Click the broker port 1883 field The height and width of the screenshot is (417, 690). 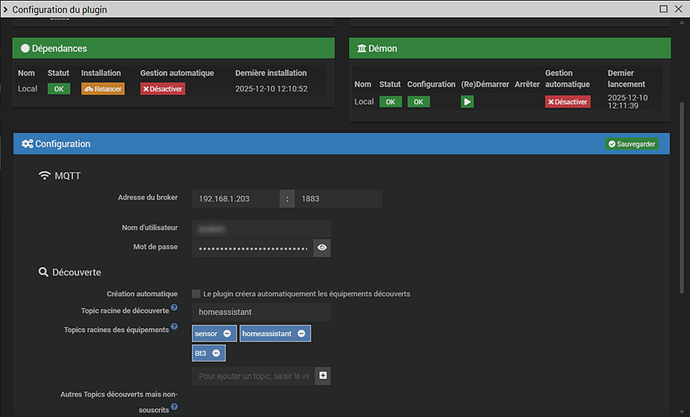(x=338, y=199)
